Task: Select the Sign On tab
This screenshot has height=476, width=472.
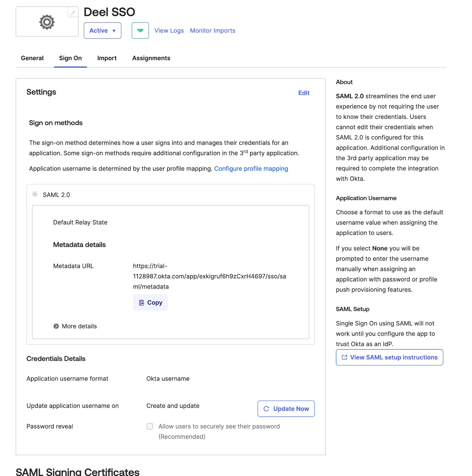Action: (x=70, y=58)
